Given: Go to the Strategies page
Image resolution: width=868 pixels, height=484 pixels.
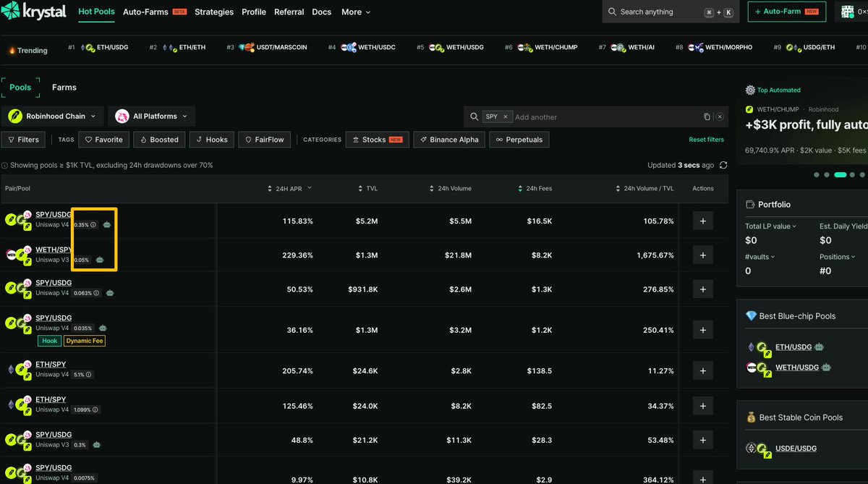Looking at the screenshot, I should click(214, 12).
